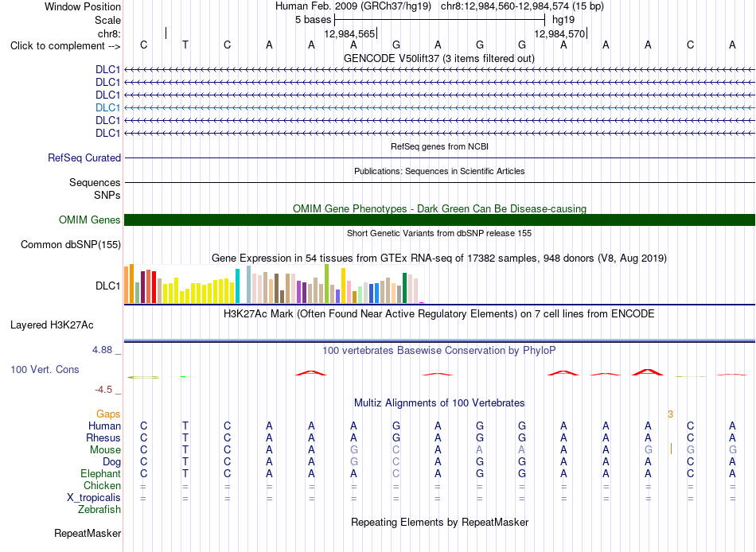The height and width of the screenshot is (552, 756).
Task: Click the 'Click to complement -->' label
Action: 65,46
